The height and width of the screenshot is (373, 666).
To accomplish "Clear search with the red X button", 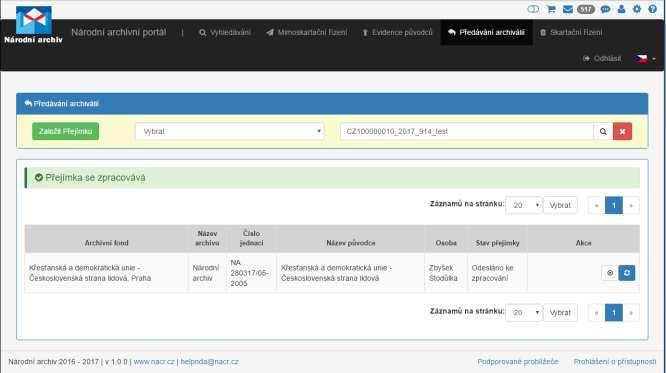I will click(622, 131).
